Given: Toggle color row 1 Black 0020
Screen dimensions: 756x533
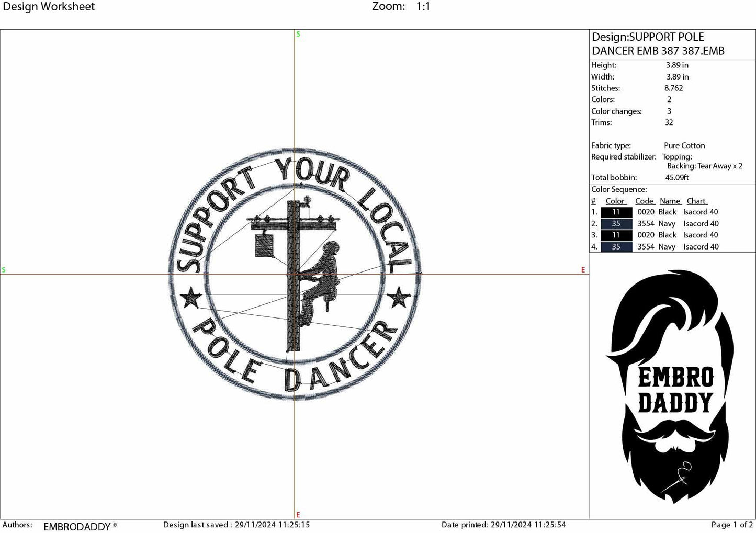Looking at the screenshot, I should pyautogui.click(x=616, y=212).
